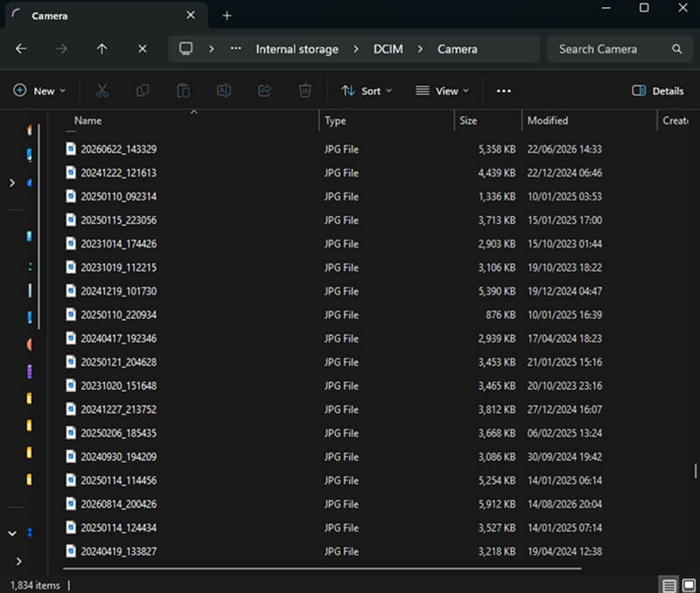Navigate to Internal storage breadcrumb
The image size is (700, 593).
tap(297, 49)
